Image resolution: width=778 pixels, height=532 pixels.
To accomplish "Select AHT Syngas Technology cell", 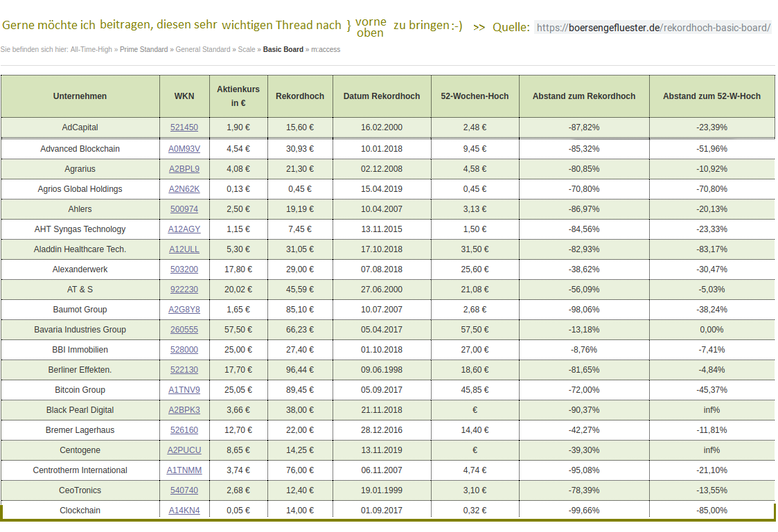I will [80, 229].
